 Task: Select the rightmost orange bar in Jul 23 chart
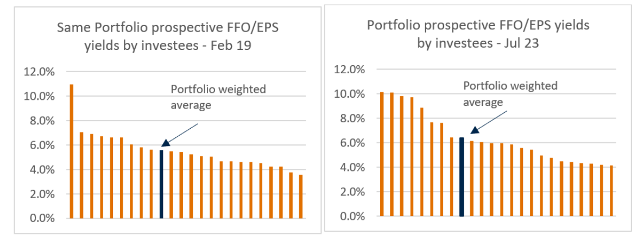point(611,191)
